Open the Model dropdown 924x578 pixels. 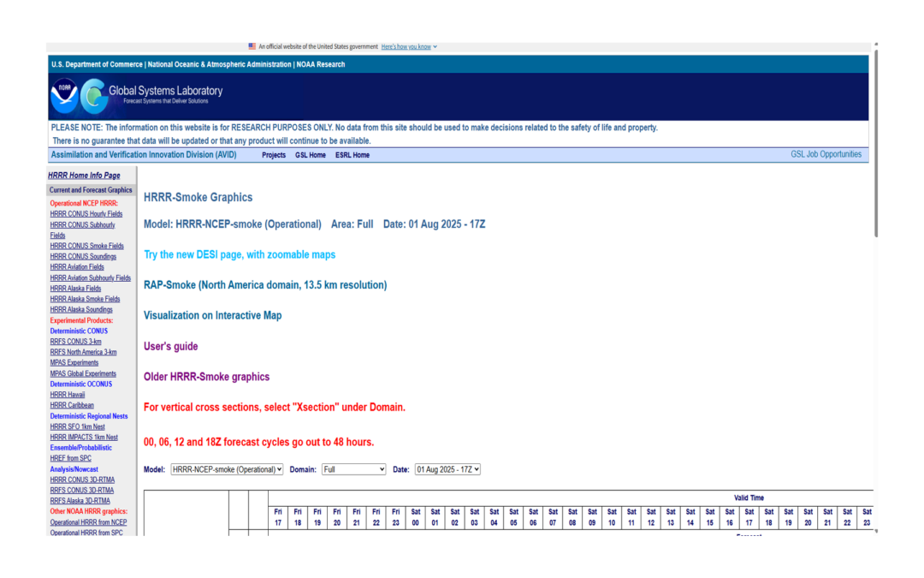(226, 469)
